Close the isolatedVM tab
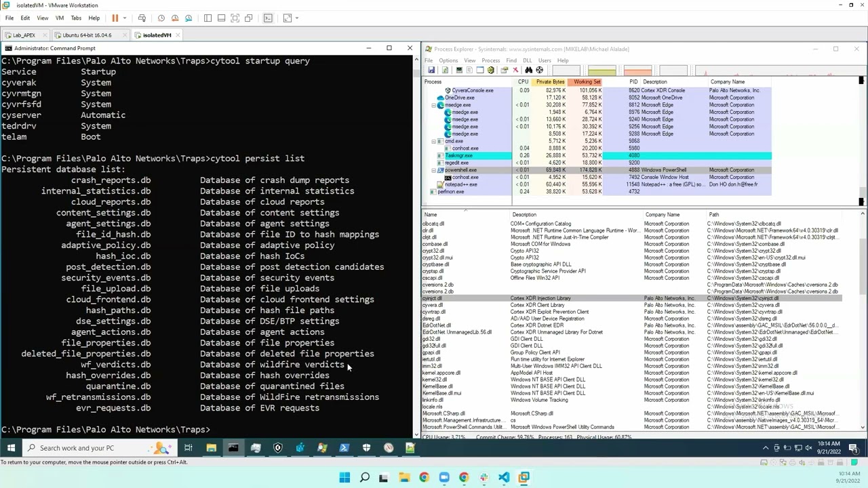The width and height of the screenshot is (868, 488). click(x=178, y=35)
